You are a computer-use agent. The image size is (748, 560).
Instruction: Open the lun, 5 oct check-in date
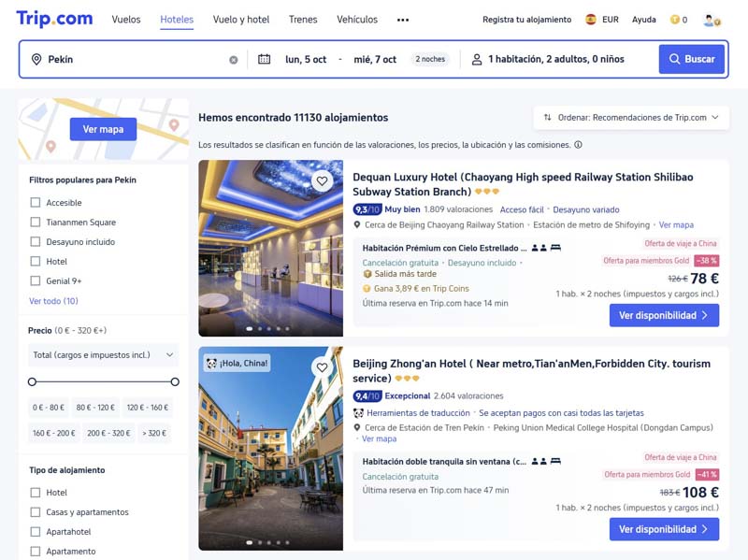click(306, 59)
